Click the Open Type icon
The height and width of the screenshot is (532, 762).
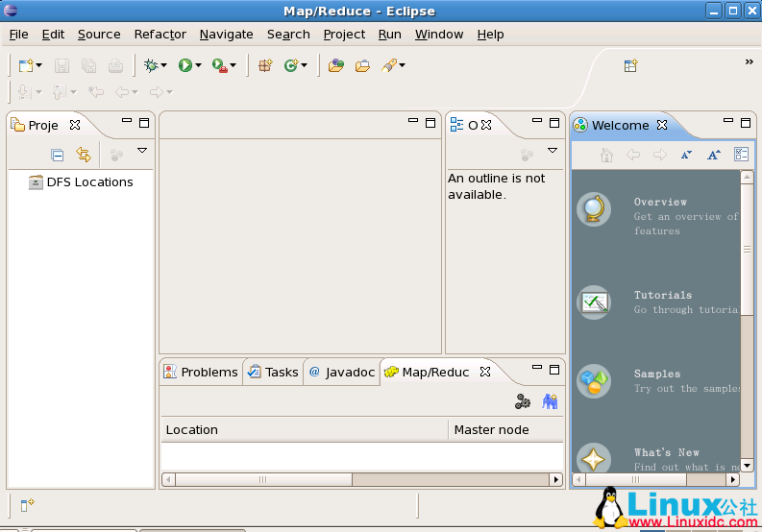[335, 65]
